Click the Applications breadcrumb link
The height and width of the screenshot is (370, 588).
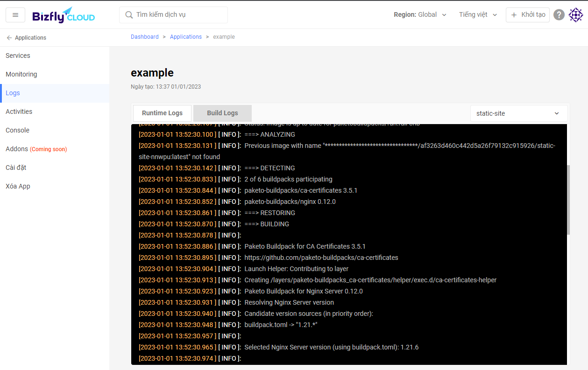point(186,37)
